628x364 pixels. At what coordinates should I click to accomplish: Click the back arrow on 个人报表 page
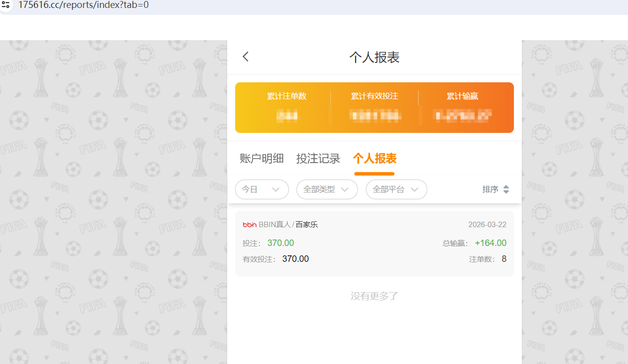coord(245,56)
